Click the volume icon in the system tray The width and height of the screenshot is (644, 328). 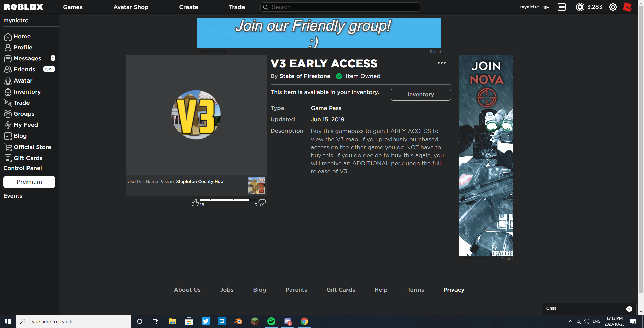pos(587,321)
